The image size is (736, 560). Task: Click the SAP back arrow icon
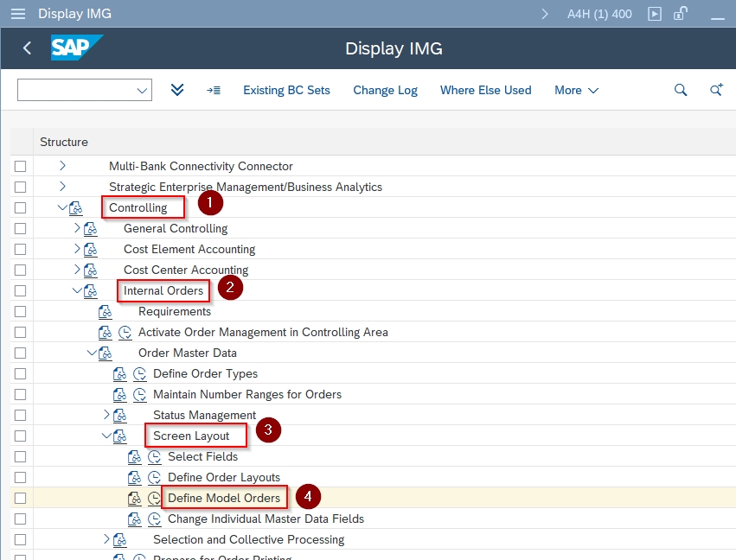tap(27, 48)
